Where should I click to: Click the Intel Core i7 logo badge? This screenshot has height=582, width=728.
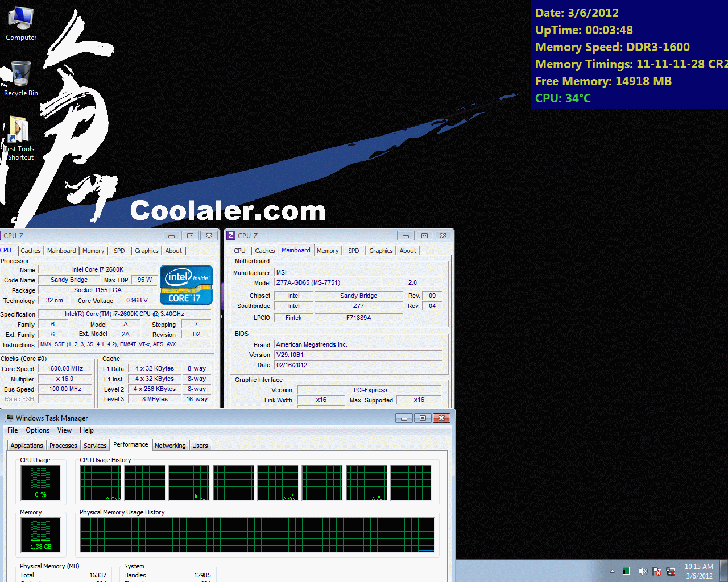point(187,285)
